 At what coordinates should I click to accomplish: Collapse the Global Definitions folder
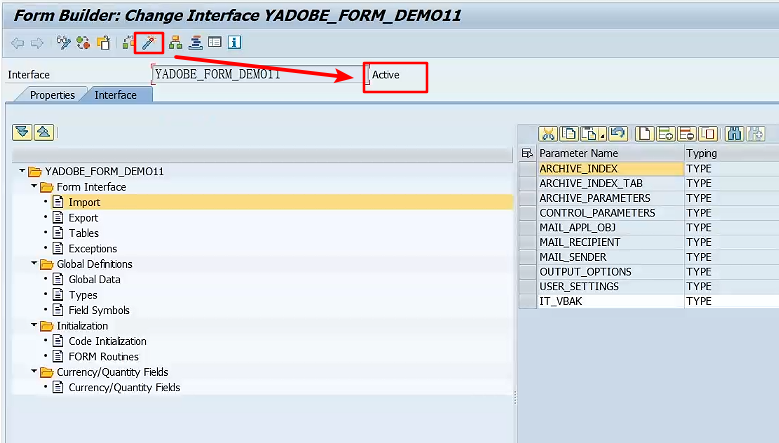pos(35,264)
